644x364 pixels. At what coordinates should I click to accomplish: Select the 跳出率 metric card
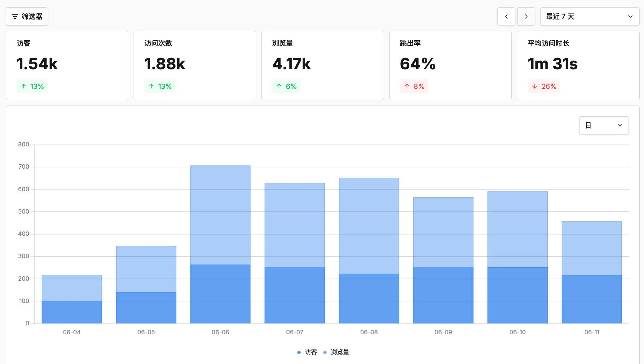tap(450, 65)
